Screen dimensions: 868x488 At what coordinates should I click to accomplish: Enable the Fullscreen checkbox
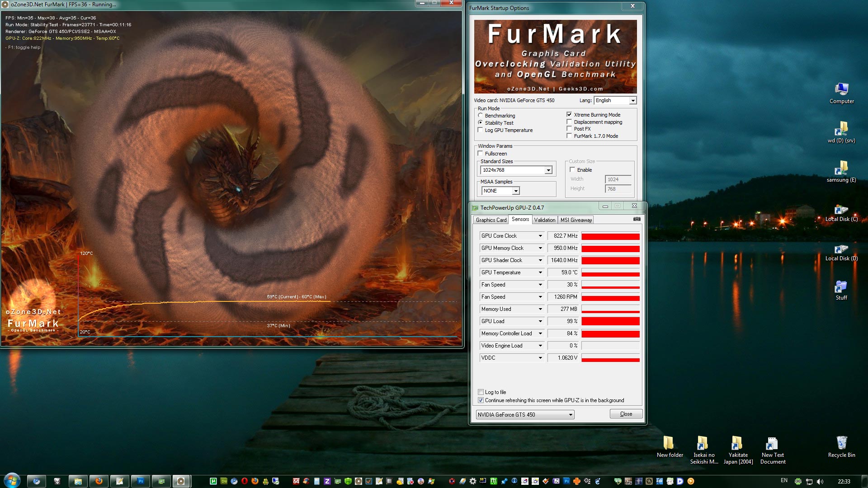[x=481, y=154]
